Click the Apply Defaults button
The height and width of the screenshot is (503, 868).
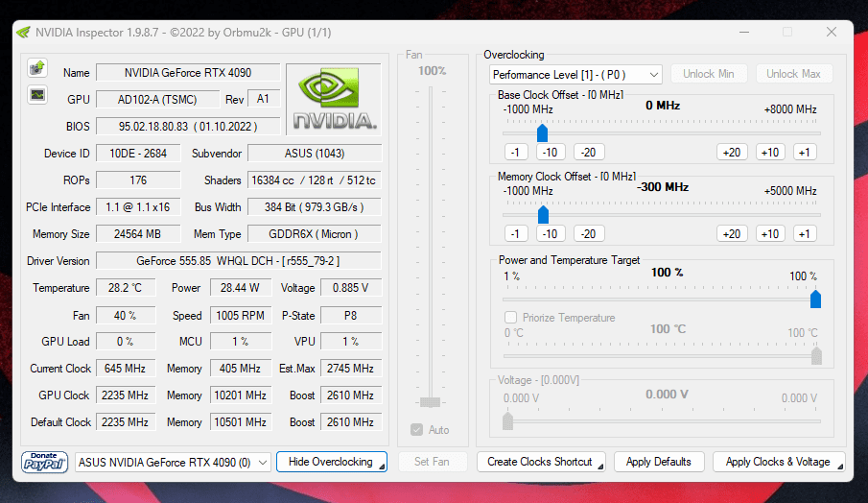[x=659, y=462]
